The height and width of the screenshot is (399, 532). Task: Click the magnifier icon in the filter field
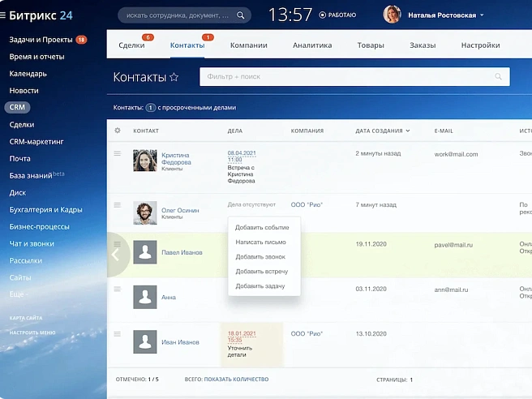click(x=499, y=77)
